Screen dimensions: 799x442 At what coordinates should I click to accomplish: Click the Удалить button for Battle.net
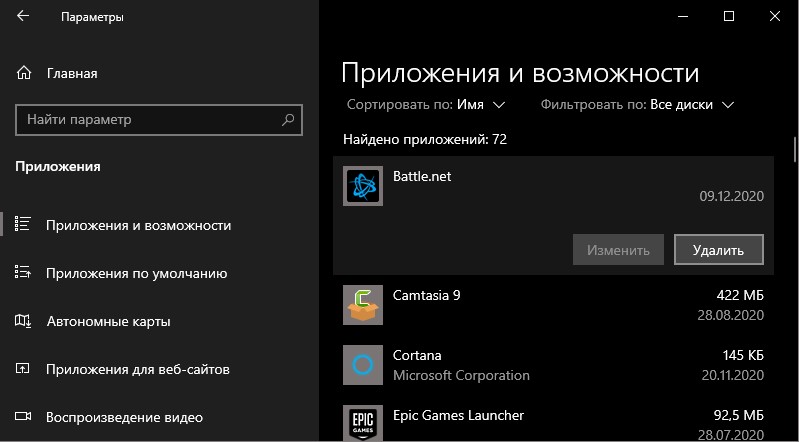pos(718,250)
